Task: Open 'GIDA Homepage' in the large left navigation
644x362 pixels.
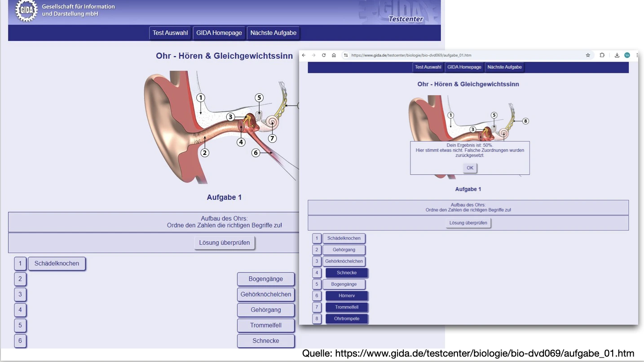Action: pyautogui.click(x=219, y=33)
